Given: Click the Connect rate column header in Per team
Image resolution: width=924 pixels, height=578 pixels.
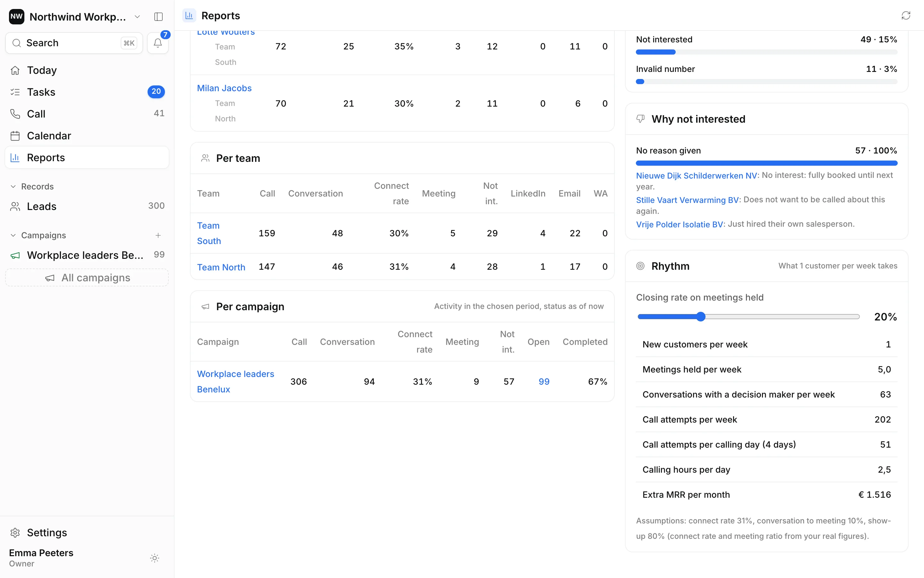Looking at the screenshot, I should pos(391,193).
